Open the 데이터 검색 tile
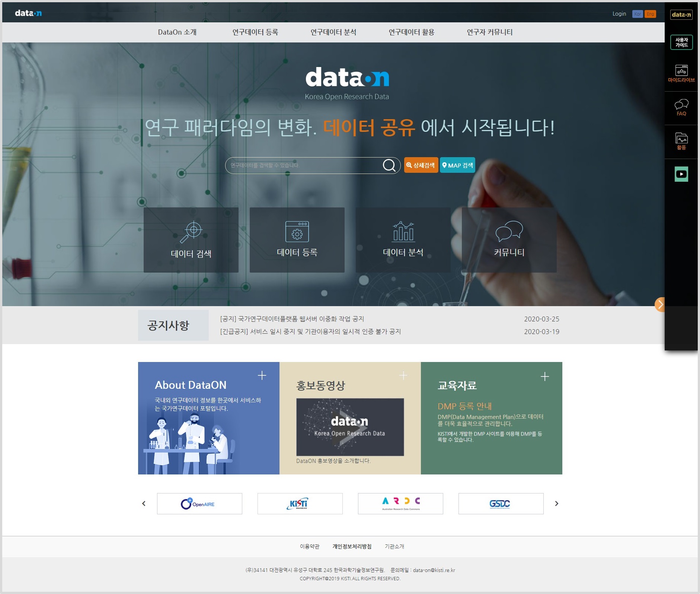 191,240
